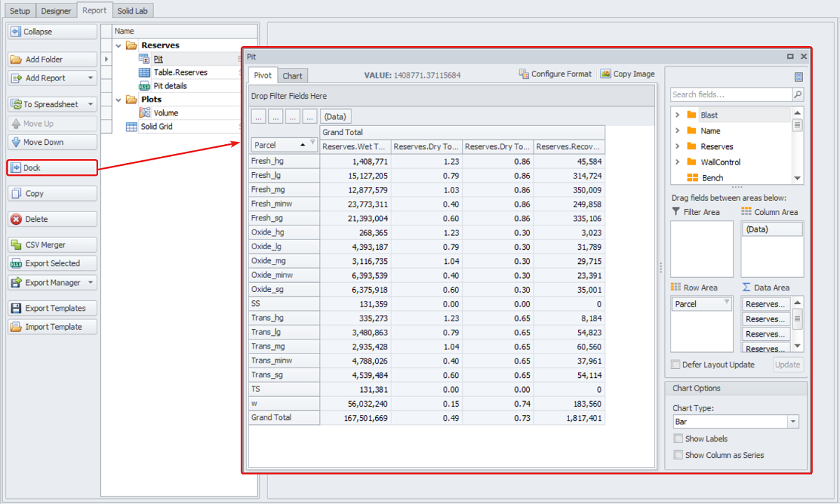Screen dimensions: 840x504
Task: Check Show Column as Series
Action: (x=678, y=455)
